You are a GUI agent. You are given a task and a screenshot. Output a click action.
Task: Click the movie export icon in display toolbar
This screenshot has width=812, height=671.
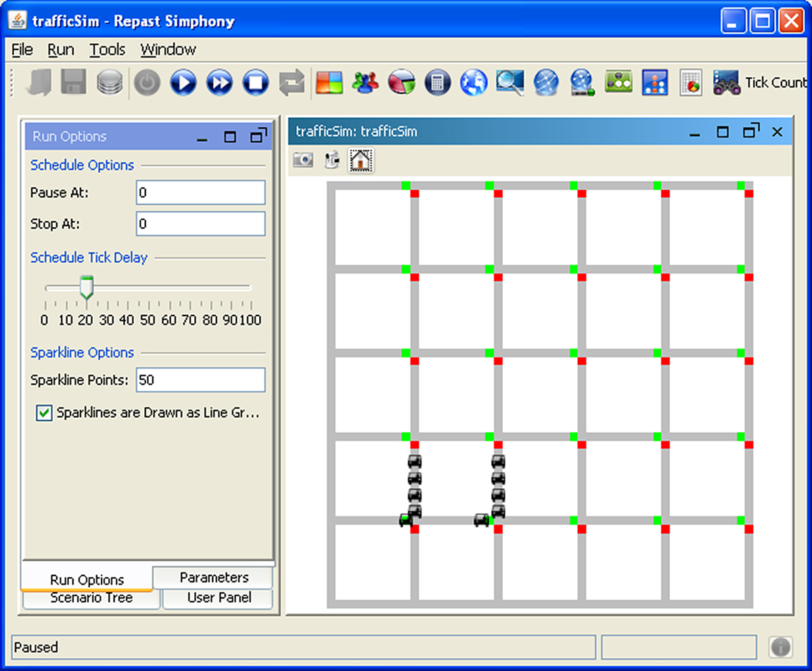(x=332, y=160)
